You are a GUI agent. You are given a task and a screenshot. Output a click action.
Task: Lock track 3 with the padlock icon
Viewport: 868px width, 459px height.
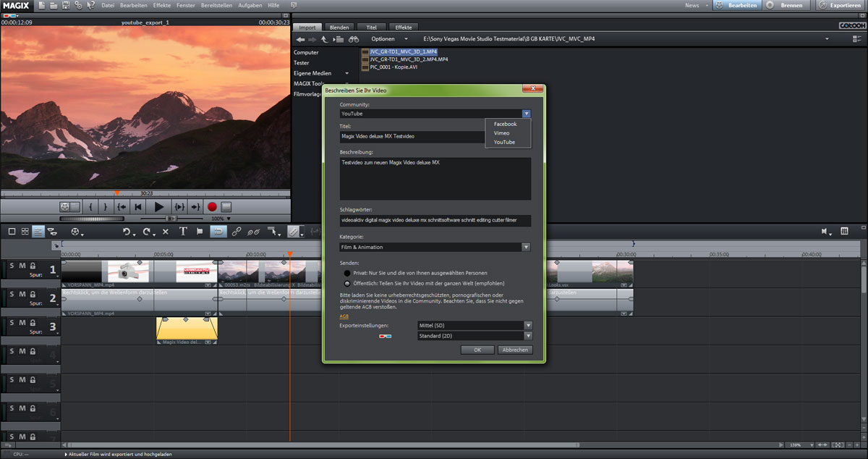pos(33,322)
